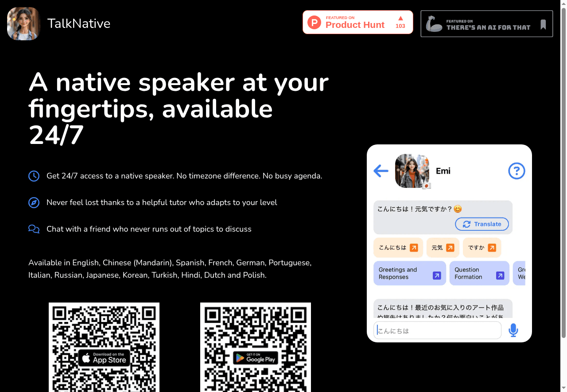The height and width of the screenshot is (392, 567).
Task: Click the microphone icon for voice input
Action: pos(513,330)
